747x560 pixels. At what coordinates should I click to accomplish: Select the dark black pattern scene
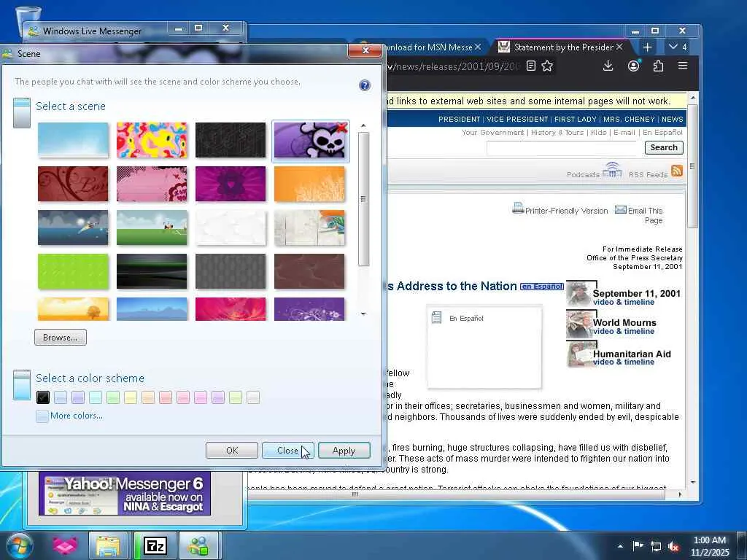point(231,140)
